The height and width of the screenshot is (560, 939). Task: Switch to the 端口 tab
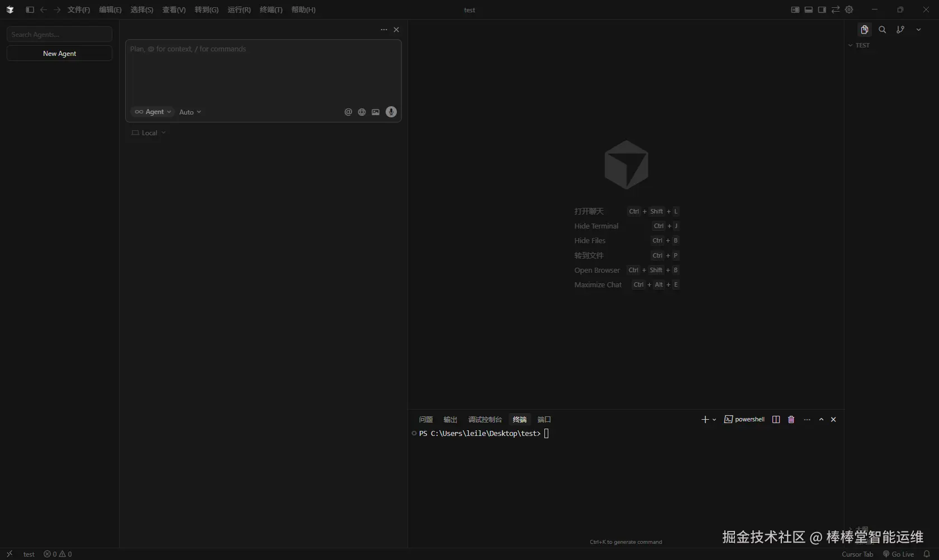click(544, 419)
